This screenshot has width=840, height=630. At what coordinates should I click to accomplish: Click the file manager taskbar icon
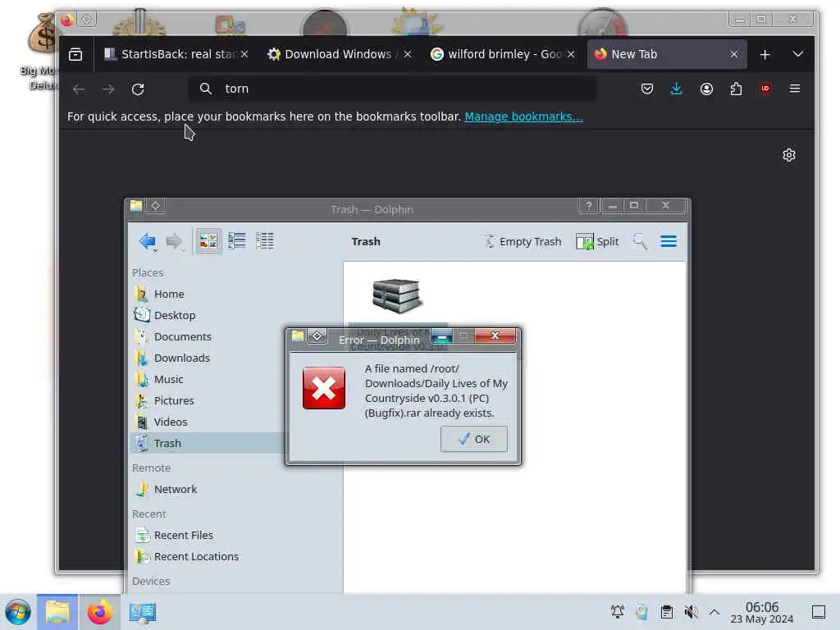click(57, 612)
